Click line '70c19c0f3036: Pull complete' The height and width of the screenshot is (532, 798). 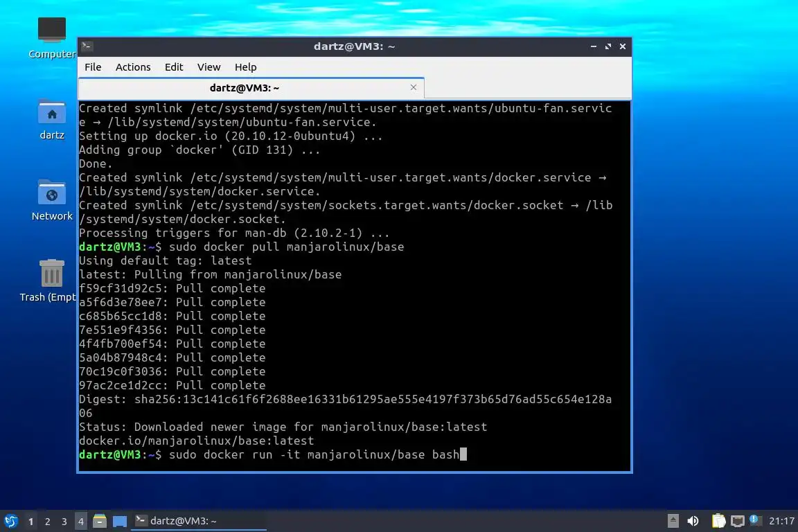[x=172, y=371]
